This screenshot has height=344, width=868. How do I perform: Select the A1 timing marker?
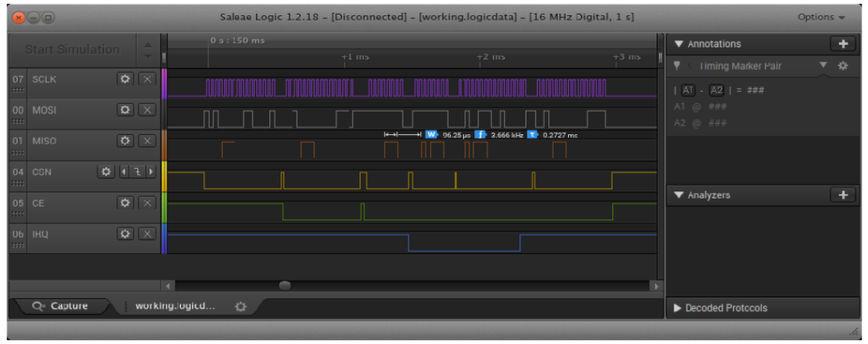(x=687, y=90)
